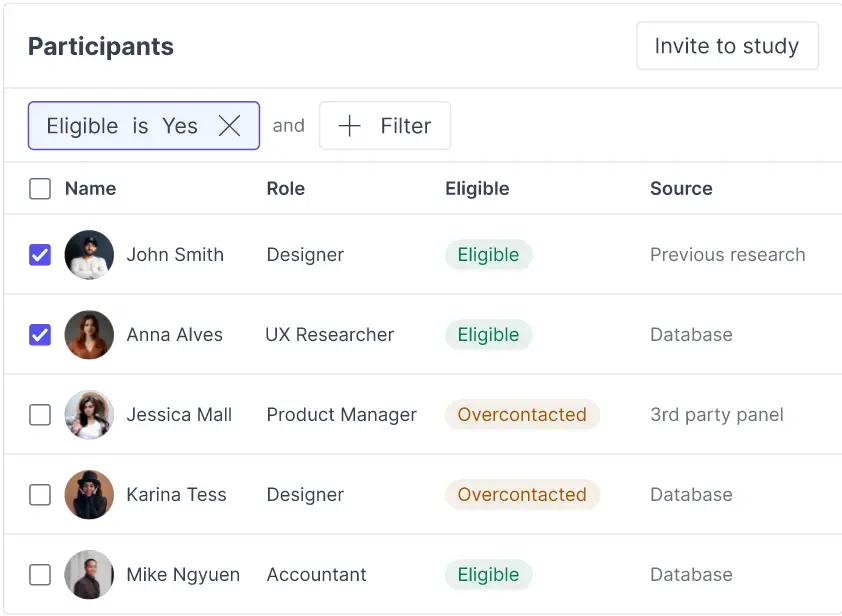This screenshot has height=616, width=842.
Task: Sort by the Name column header
Action: pyautogui.click(x=90, y=188)
